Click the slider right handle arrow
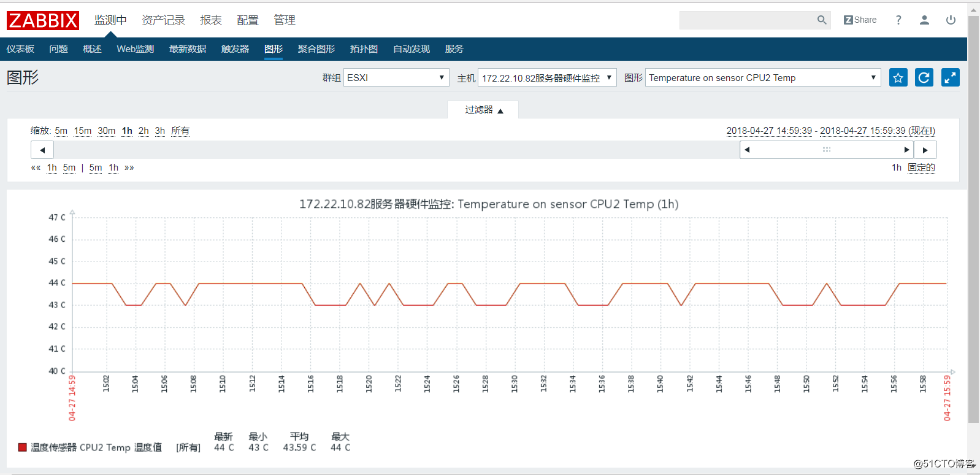980x475 pixels. tap(906, 150)
